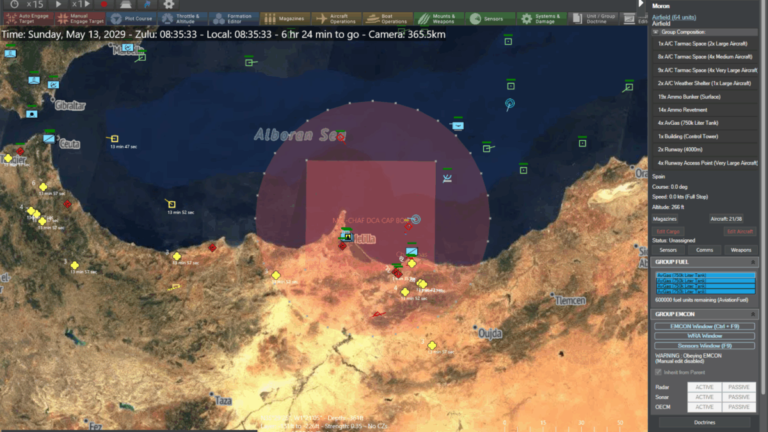Screen dimensions: 768x432
Task: Select the yellow contact labeled 13 min 47 sec
Action: (114, 139)
